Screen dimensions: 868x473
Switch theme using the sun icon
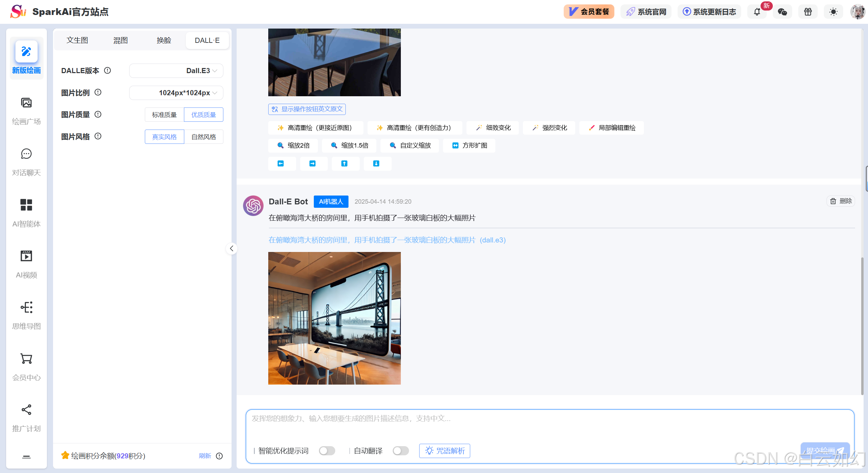(833, 12)
